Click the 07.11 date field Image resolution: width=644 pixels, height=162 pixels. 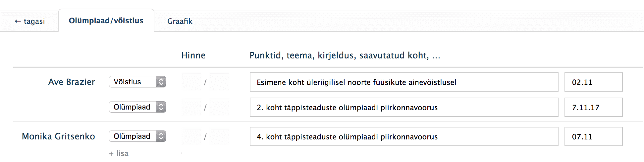(593, 136)
